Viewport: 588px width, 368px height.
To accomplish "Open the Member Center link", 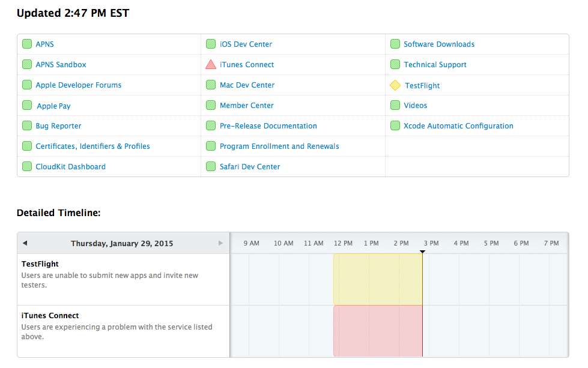I will pyautogui.click(x=246, y=105).
